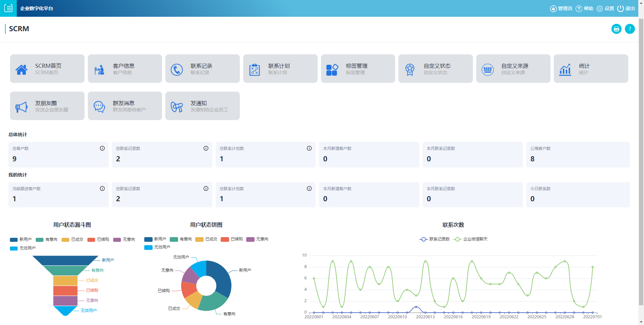The image size is (644, 325).
Task: Click the 总体统计 本月新增客户数 card
Action: click(369, 155)
